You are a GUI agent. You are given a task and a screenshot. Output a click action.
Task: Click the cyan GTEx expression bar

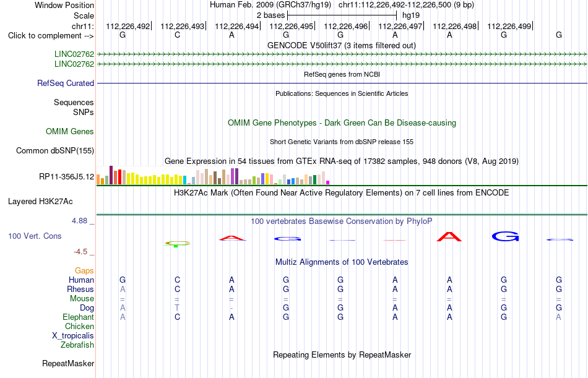pos(185,180)
